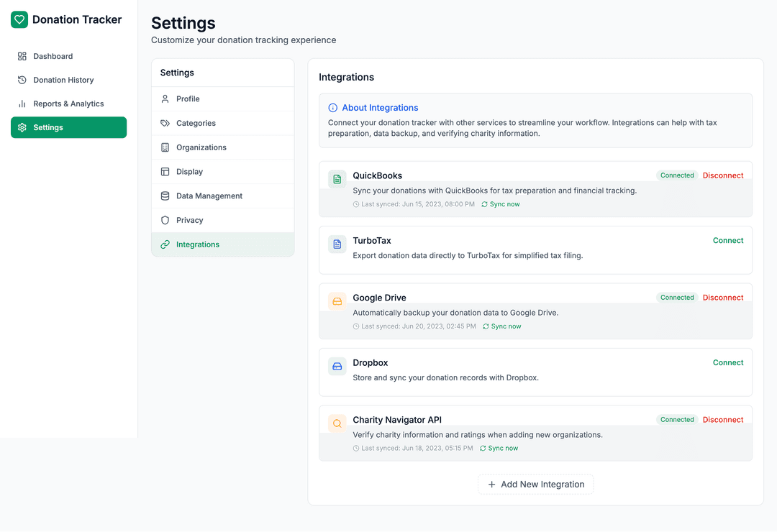Open the Categories settings section
Image resolution: width=777 pixels, height=532 pixels.
(x=196, y=123)
